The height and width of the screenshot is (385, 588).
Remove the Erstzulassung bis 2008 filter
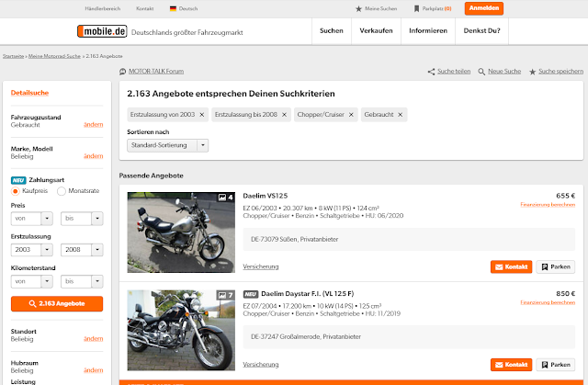coord(284,115)
